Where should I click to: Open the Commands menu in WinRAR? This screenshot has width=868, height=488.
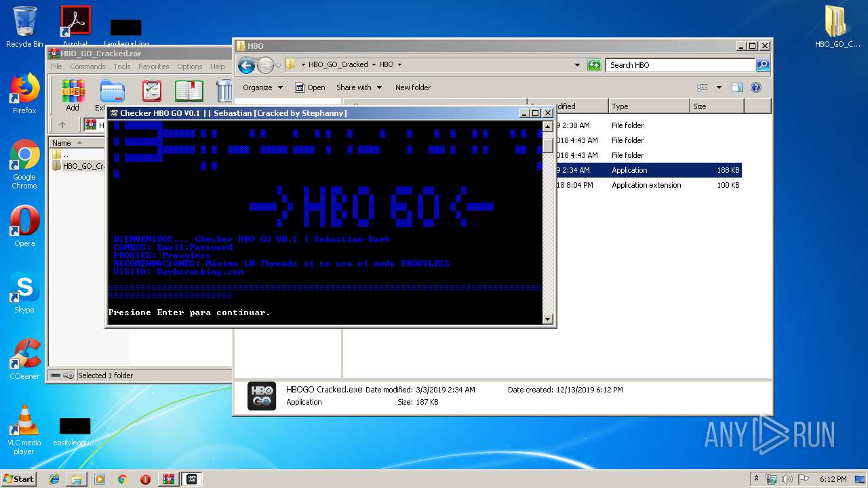click(x=87, y=66)
